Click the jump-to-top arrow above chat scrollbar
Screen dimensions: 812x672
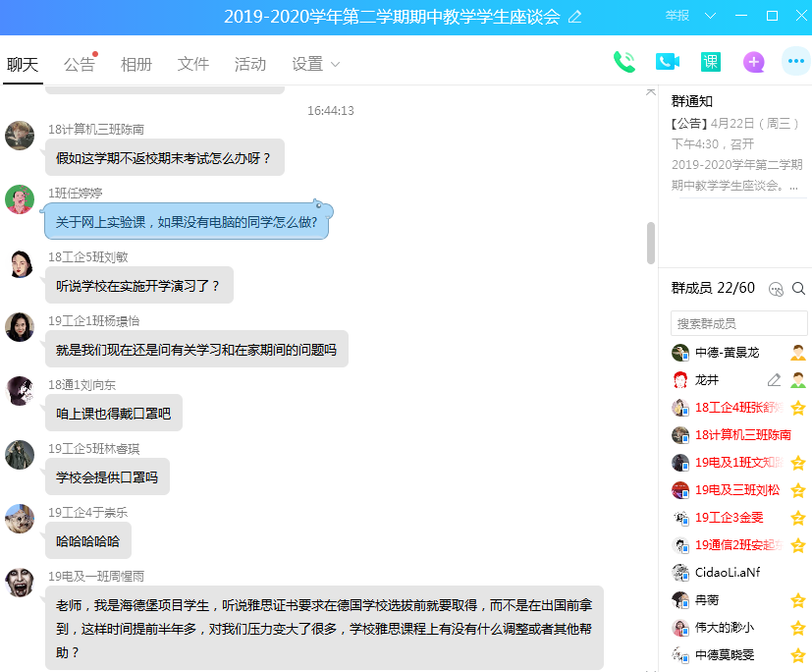tap(650, 92)
